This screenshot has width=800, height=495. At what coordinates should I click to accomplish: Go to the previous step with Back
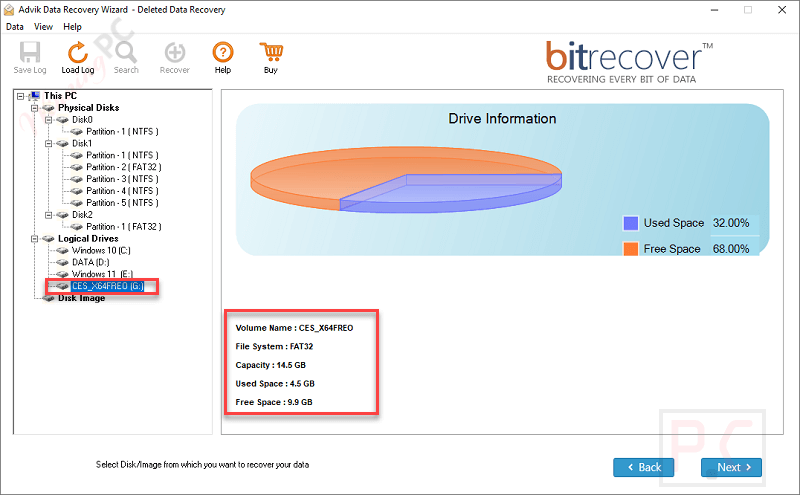(x=643, y=467)
